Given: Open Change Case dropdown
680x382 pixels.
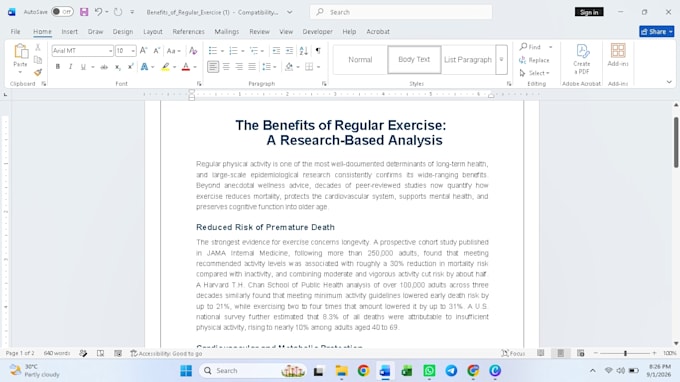Looking at the screenshot, I should [x=173, y=51].
